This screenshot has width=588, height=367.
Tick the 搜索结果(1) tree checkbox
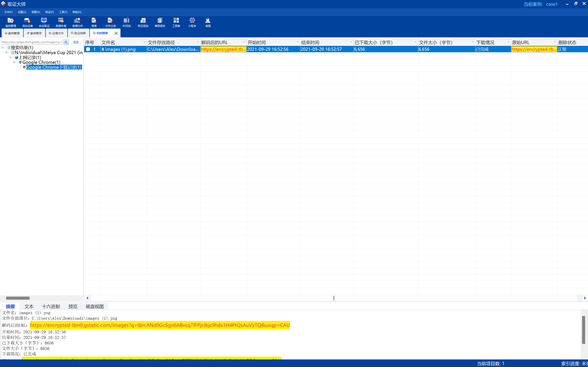6,48
